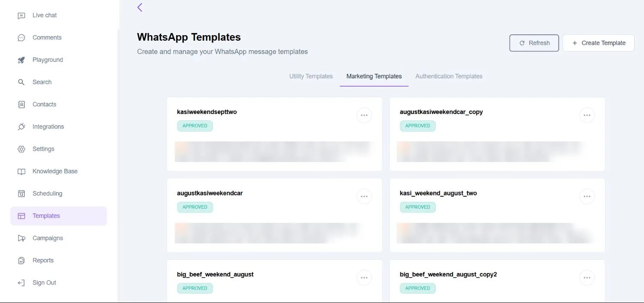Click the Settings gear icon
Image resolution: width=644 pixels, height=303 pixels.
click(21, 149)
